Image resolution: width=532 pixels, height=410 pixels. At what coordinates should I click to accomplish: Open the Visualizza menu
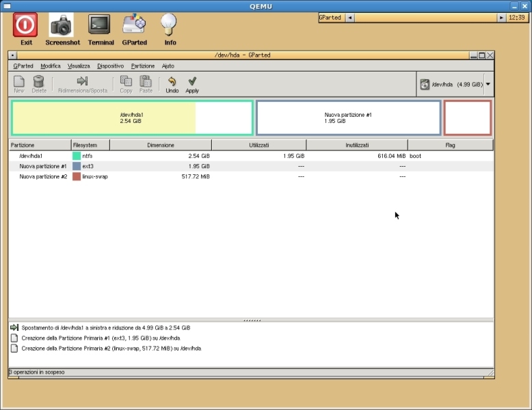(x=79, y=66)
